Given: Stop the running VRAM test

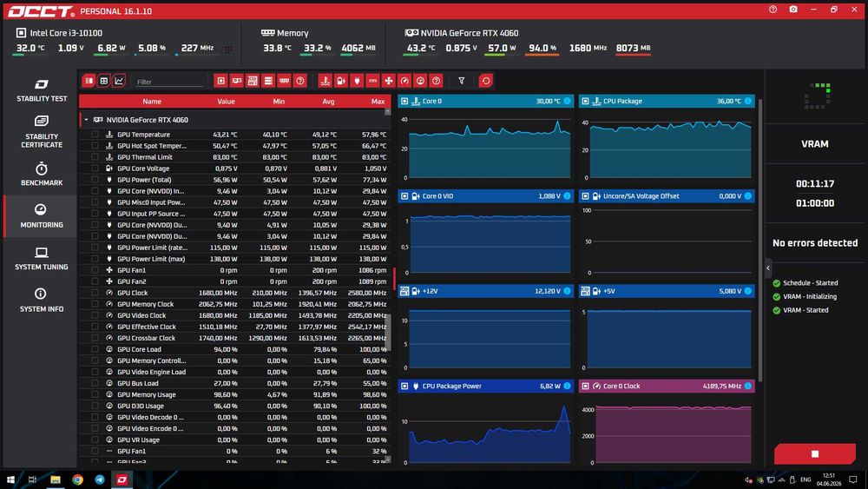Looking at the screenshot, I should pos(814,453).
